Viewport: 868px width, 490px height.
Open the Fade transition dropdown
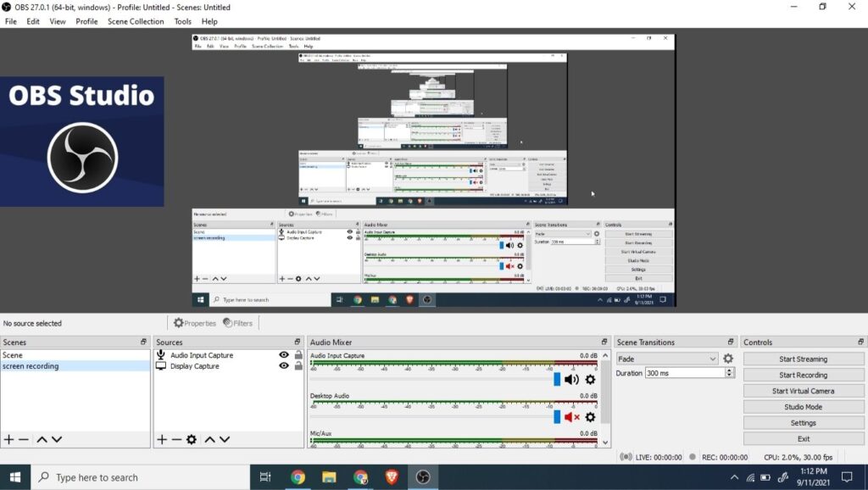coord(667,359)
